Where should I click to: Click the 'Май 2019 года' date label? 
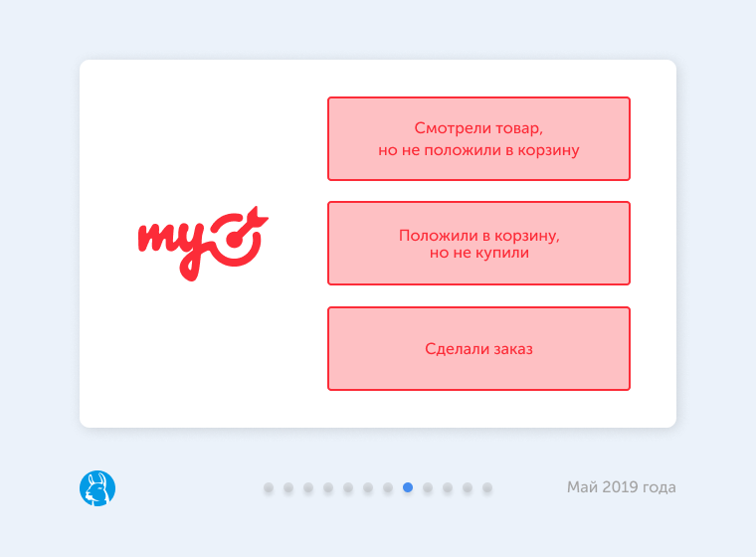[621, 487]
